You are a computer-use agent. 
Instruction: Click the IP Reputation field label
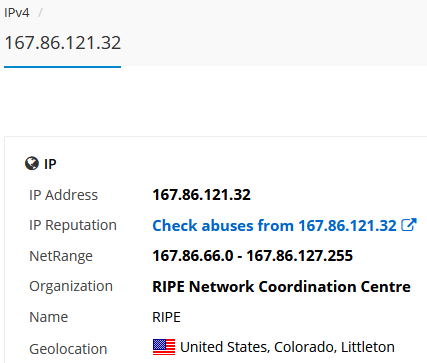[x=73, y=225]
